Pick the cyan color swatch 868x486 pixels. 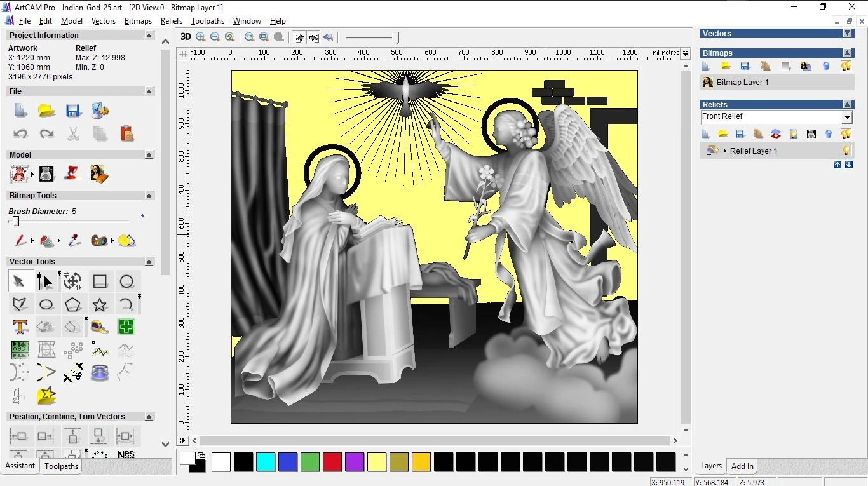coord(266,462)
